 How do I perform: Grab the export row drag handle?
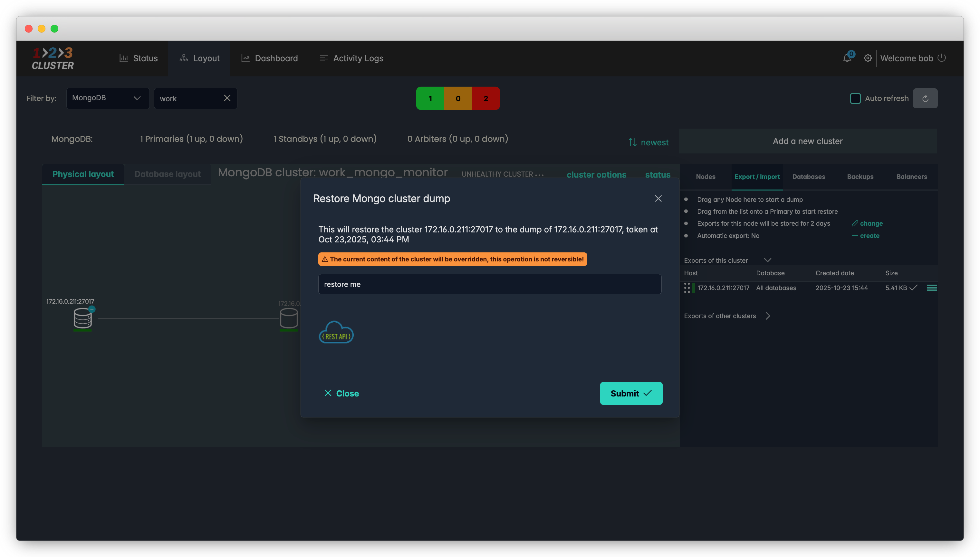pos(687,288)
